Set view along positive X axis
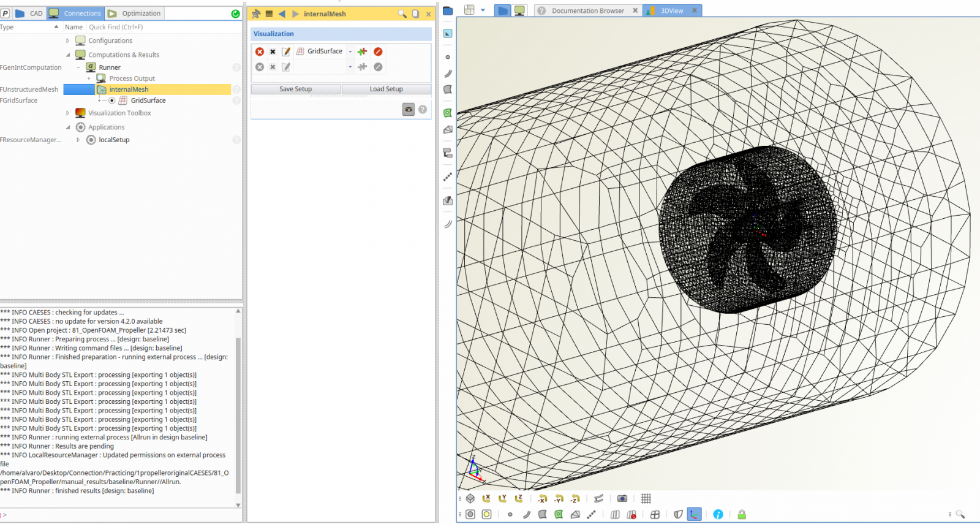The height and width of the screenshot is (524, 980). click(486, 498)
